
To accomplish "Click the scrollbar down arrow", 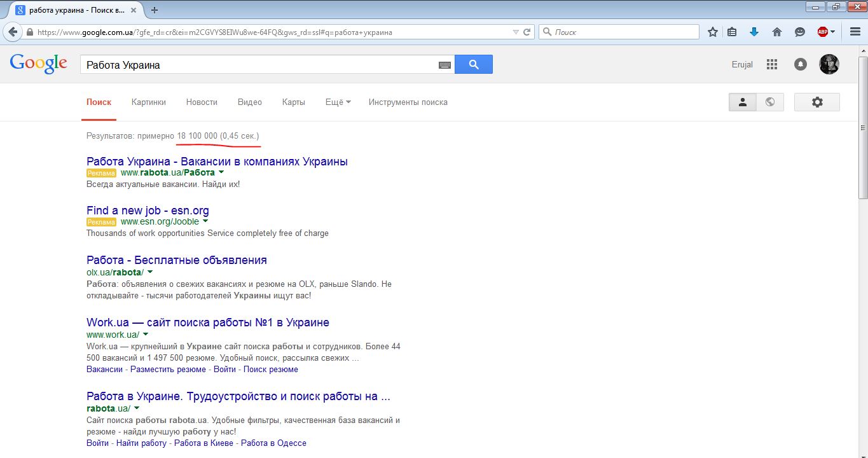I will [x=863, y=453].
